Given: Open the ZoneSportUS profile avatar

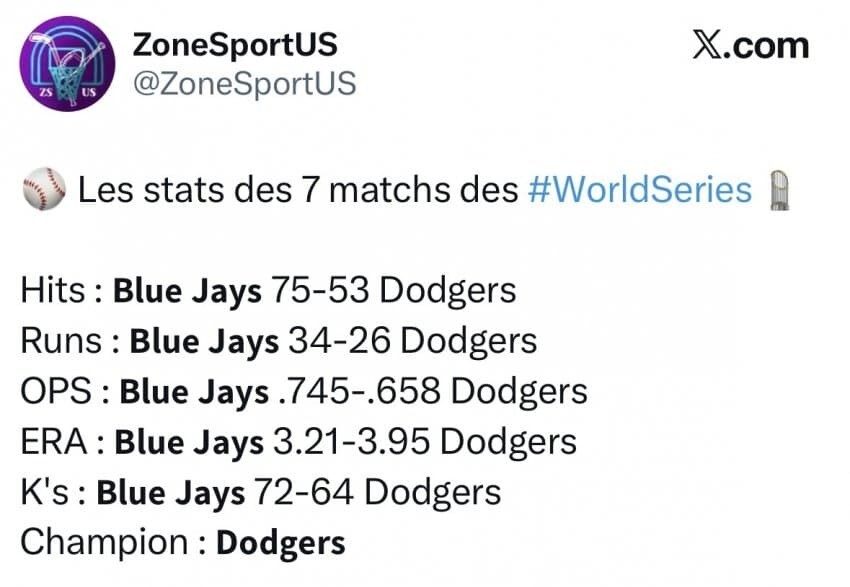Looking at the screenshot, I should pyautogui.click(x=68, y=63).
